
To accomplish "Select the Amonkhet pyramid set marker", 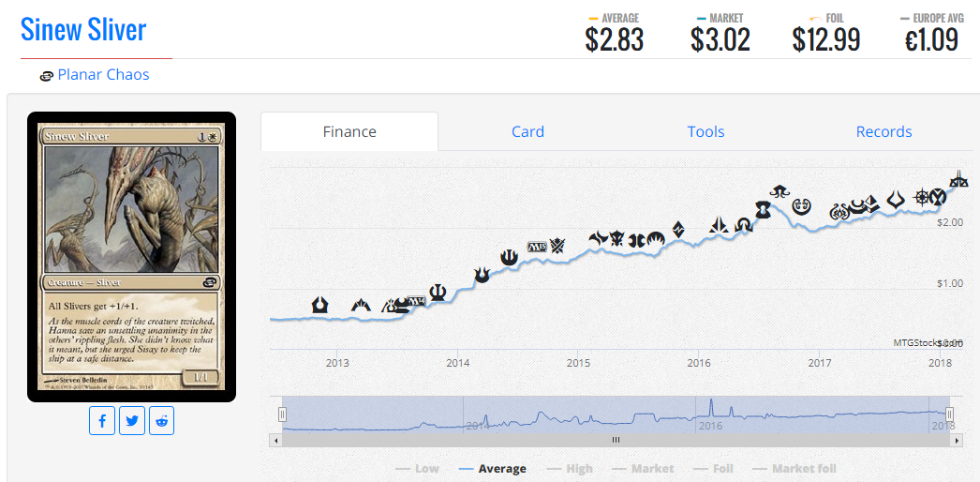I will point(872,203).
